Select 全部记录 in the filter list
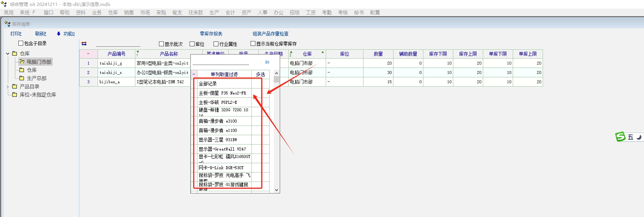This screenshot has height=217, width=644. 208,84
